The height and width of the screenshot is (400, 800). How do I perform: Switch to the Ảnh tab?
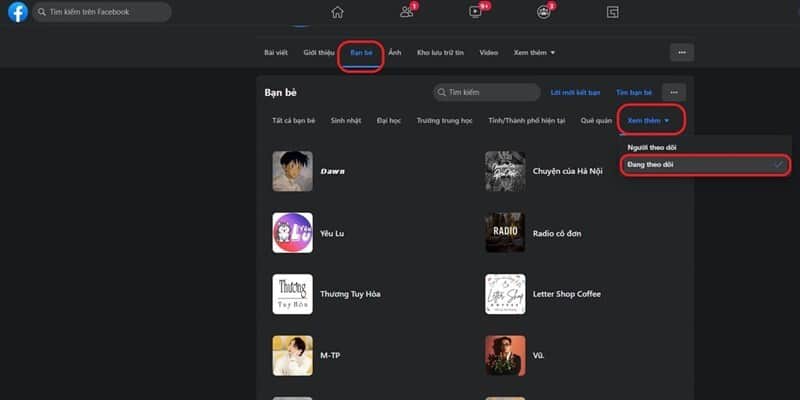395,52
